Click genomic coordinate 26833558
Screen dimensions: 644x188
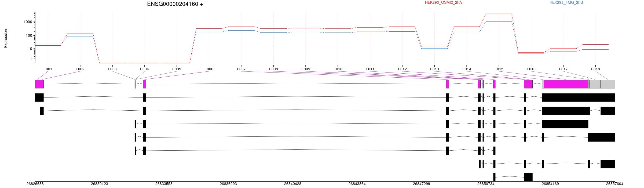[164, 184]
